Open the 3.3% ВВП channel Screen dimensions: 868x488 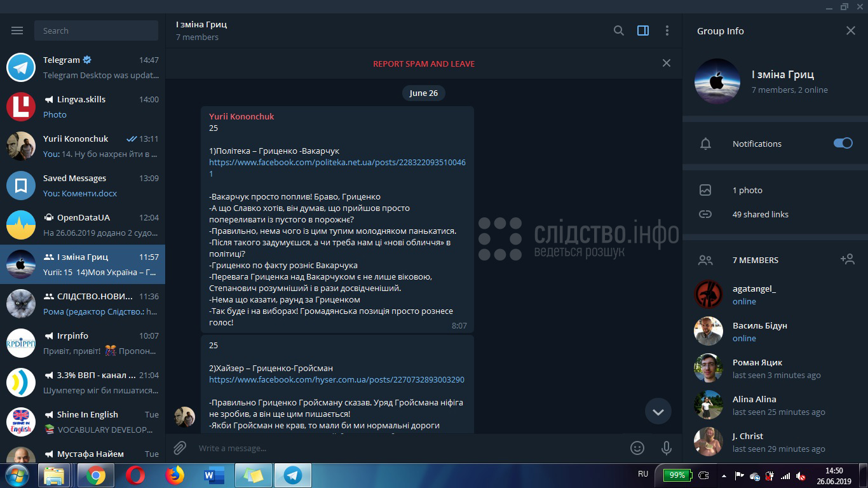(x=83, y=383)
